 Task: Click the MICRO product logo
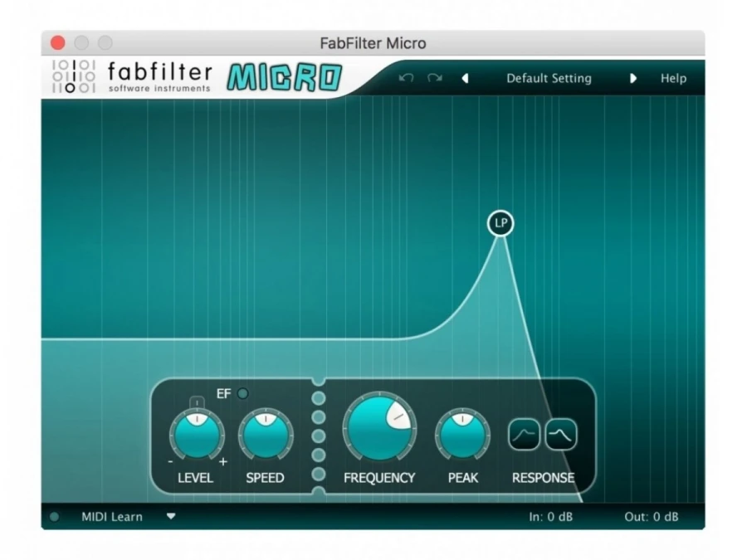(x=285, y=77)
